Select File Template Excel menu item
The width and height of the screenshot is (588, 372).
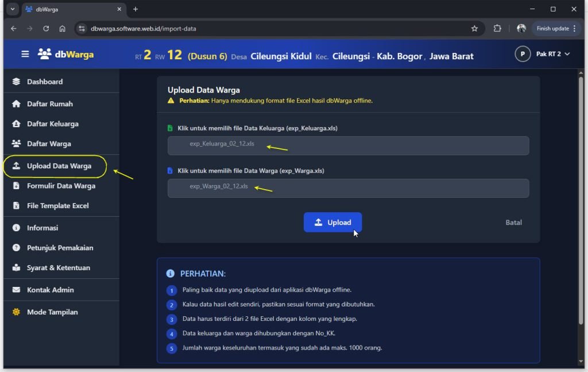57,206
